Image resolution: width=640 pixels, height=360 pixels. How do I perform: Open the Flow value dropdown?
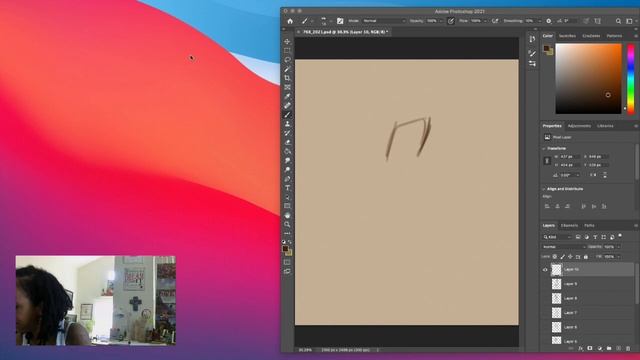coord(485,21)
